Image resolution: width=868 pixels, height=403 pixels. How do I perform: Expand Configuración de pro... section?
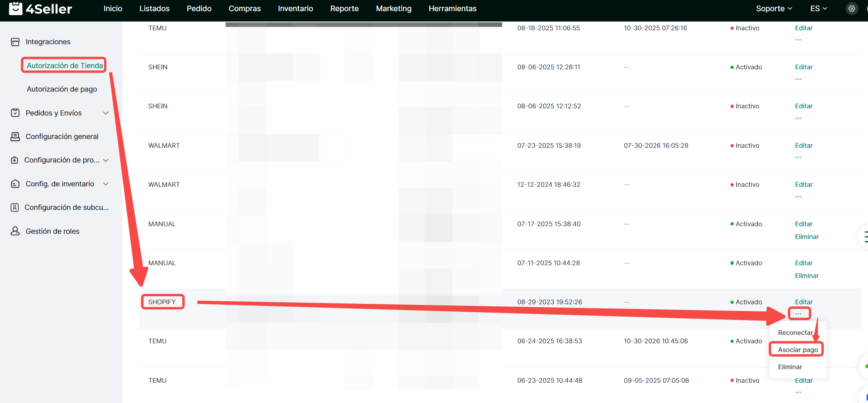click(106, 160)
